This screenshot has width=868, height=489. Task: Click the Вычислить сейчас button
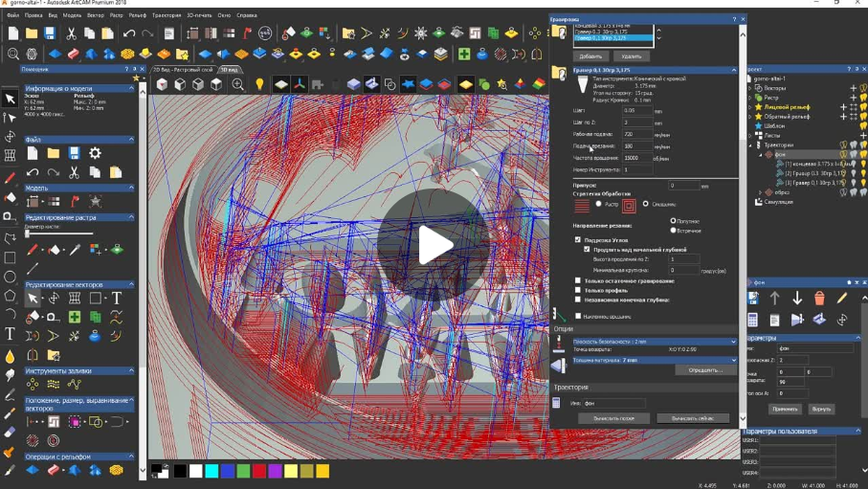click(x=692, y=418)
